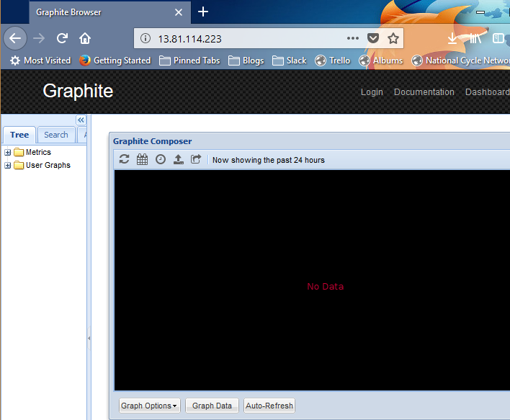Open the Blogs bookmark folder
This screenshot has height=420, width=510.
246,61
